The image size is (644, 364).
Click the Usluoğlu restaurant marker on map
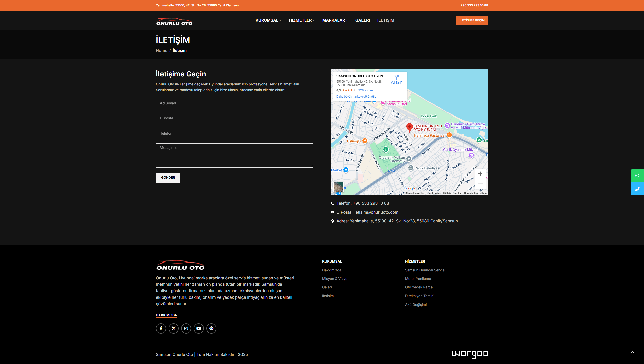[x=365, y=141]
